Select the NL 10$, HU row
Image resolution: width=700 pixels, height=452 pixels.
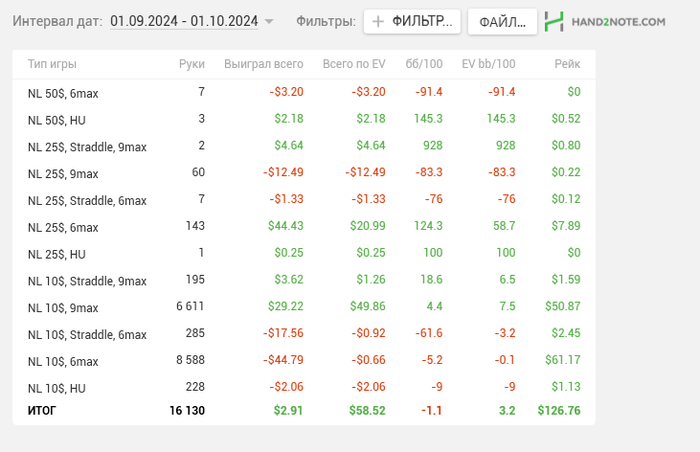[304, 387]
